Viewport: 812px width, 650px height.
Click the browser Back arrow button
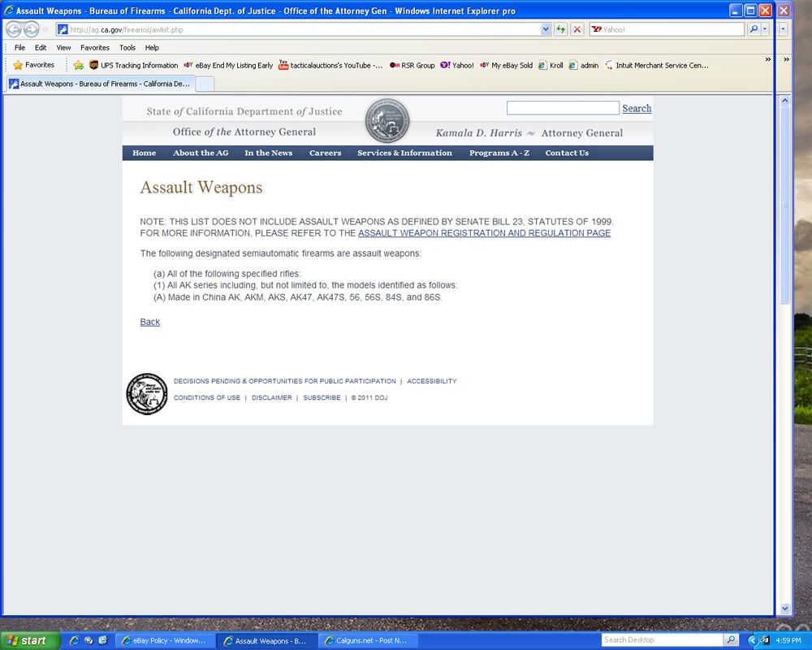pos(14,29)
